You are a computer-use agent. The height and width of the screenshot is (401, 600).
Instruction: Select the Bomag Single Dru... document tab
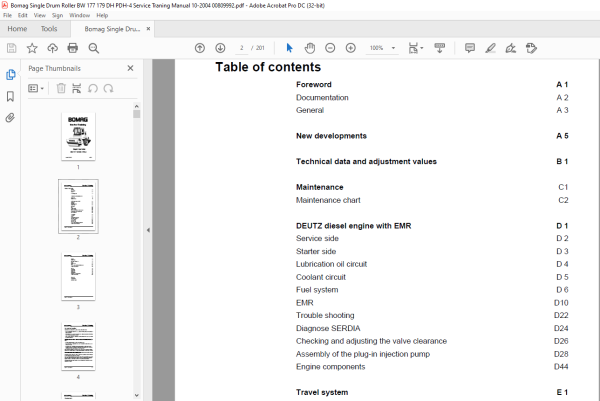[112, 29]
